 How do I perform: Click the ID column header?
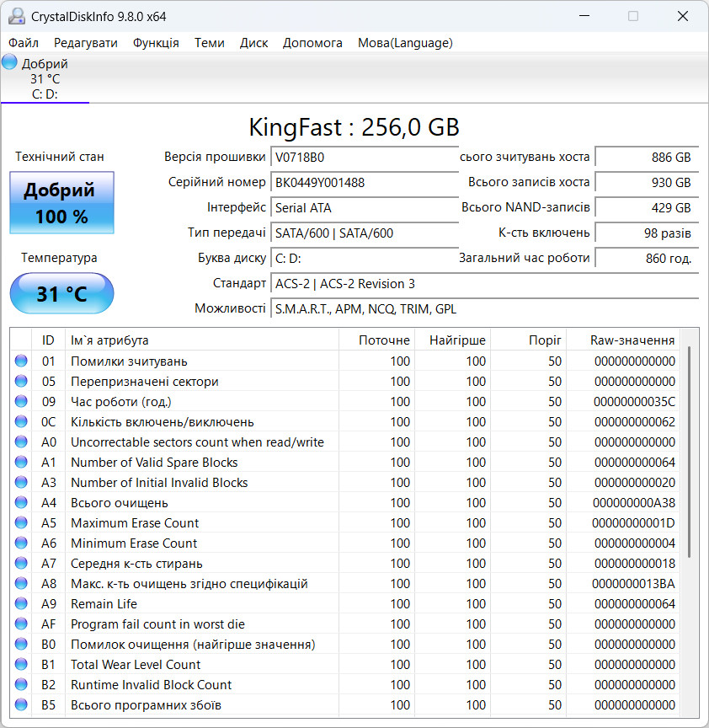pos(48,340)
